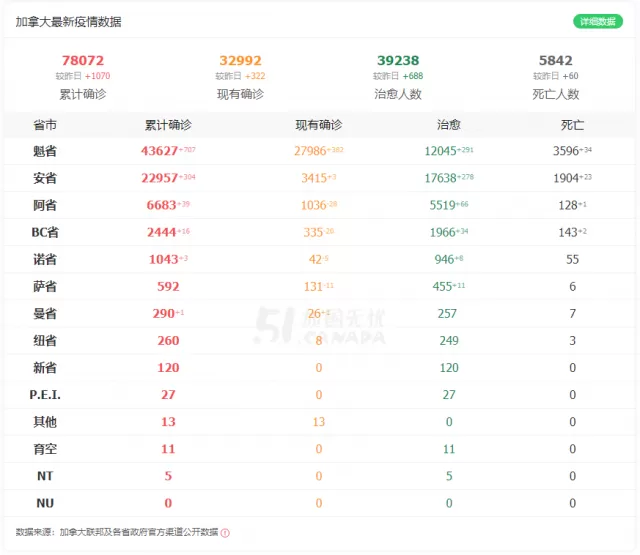Select the 5842 死亡人数 total
Screen dimensions: 640x555
[x=556, y=60]
